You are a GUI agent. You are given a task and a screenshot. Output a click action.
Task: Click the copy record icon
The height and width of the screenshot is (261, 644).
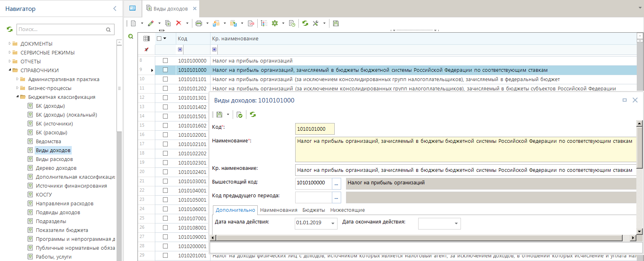click(168, 23)
